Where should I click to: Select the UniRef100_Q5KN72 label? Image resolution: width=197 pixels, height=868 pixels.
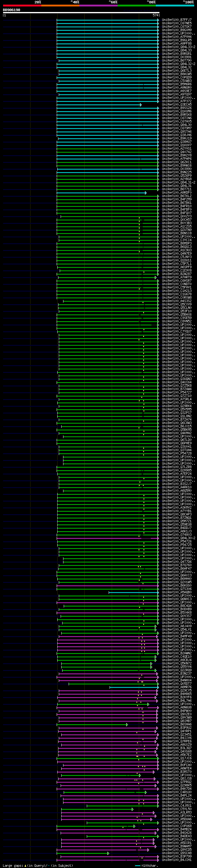click(177, 664)
